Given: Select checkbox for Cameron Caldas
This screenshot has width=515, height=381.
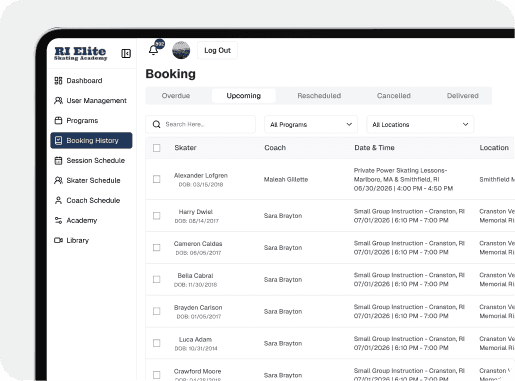Looking at the screenshot, I should (156, 248).
